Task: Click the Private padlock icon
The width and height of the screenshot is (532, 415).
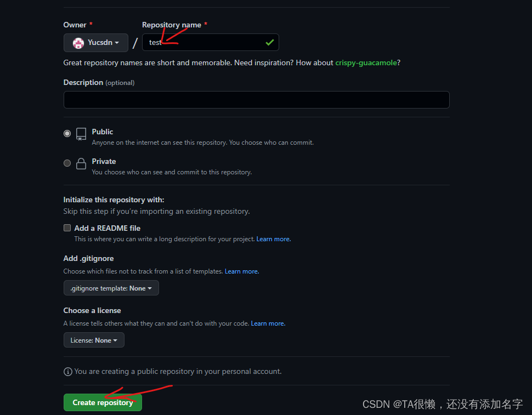Action: [81, 164]
